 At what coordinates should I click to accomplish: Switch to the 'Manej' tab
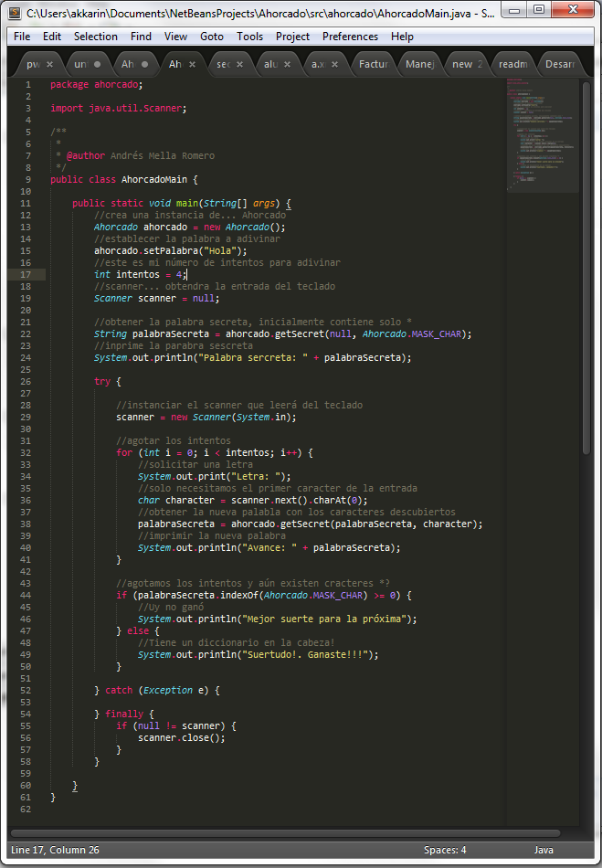420,64
